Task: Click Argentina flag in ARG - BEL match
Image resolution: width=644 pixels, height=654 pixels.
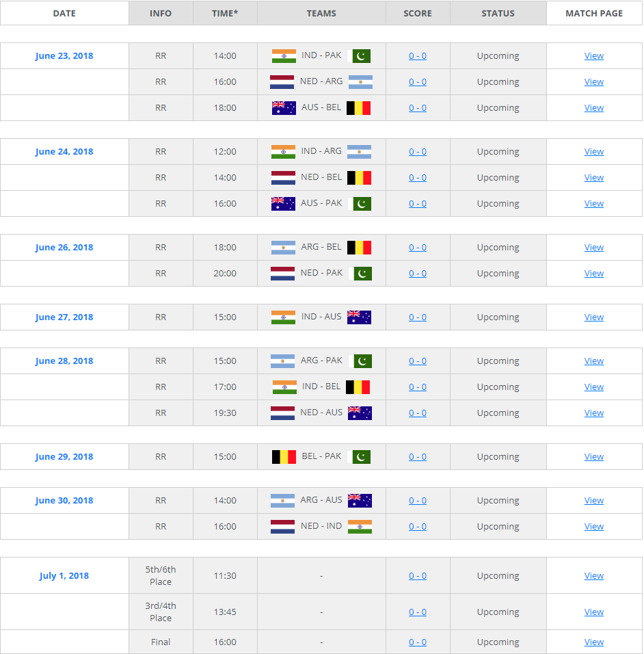Action: [x=283, y=248]
